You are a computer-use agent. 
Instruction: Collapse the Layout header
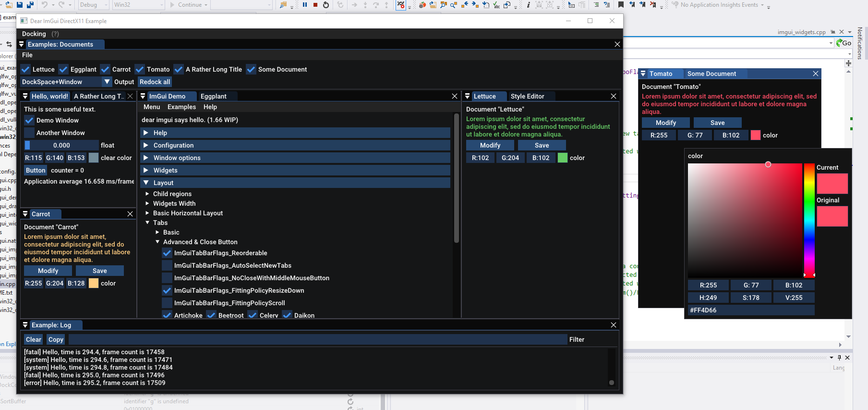(296, 183)
